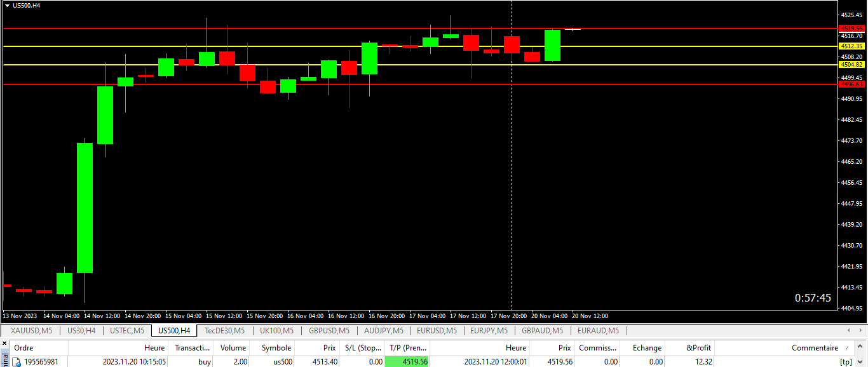868x367 pixels.
Task: Click the candle countdown timer 0:57:45
Action: click(x=813, y=298)
